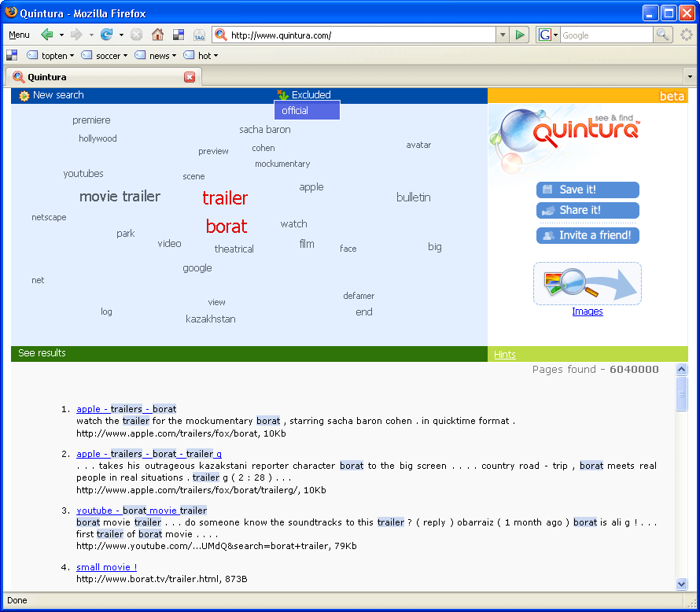Click the results scroll down arrow
This screenshot has height=612, width=700.
[x=681, y=583]
